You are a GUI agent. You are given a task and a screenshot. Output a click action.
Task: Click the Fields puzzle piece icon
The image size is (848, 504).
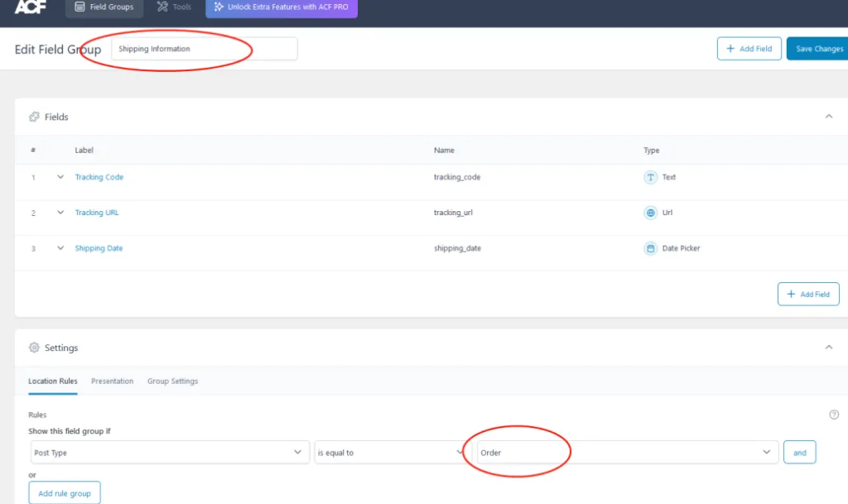pos(34,117)
